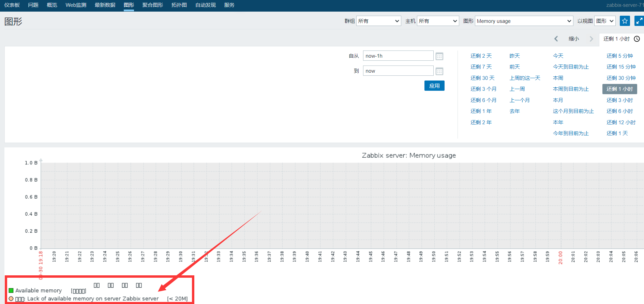Select 上一周 previous week link
Image resolution: width=644 pixels, height=304 pixels.
point(517,89)
